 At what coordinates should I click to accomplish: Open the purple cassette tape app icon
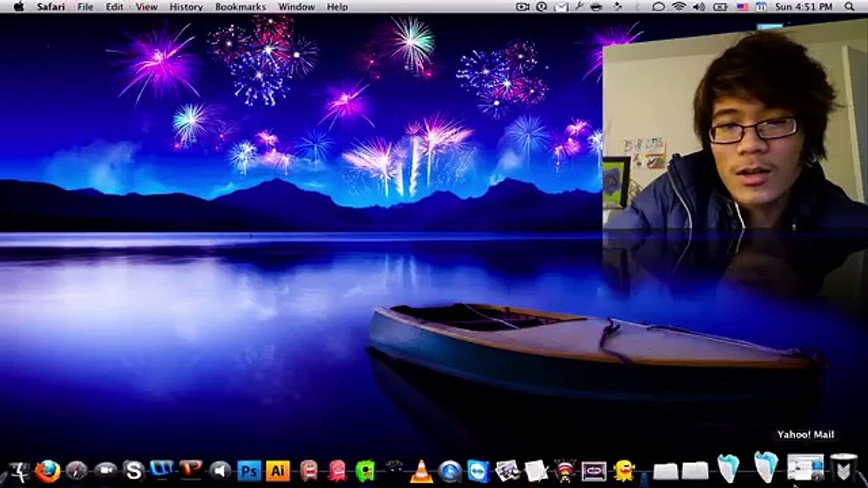pyautogui.click(x=594, y=471)
